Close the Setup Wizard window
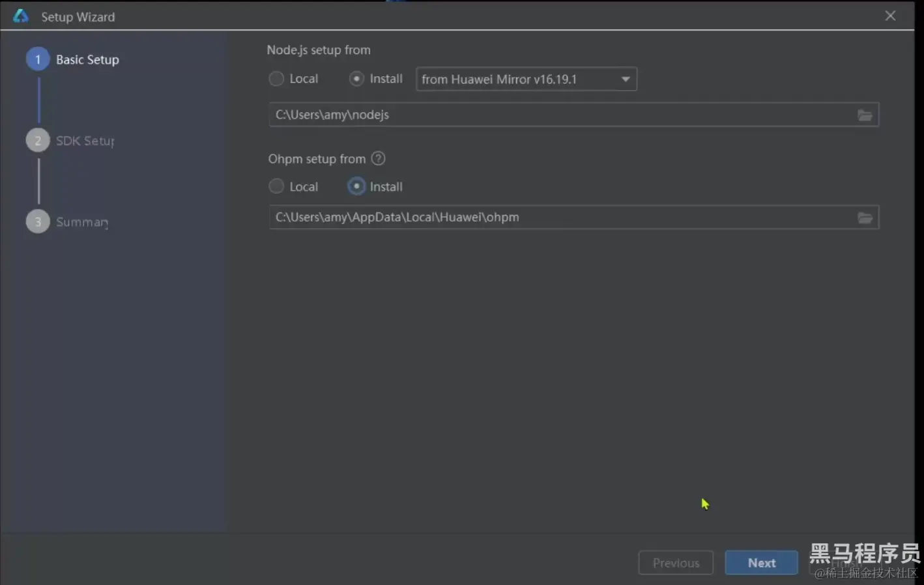 pos(890,16)
